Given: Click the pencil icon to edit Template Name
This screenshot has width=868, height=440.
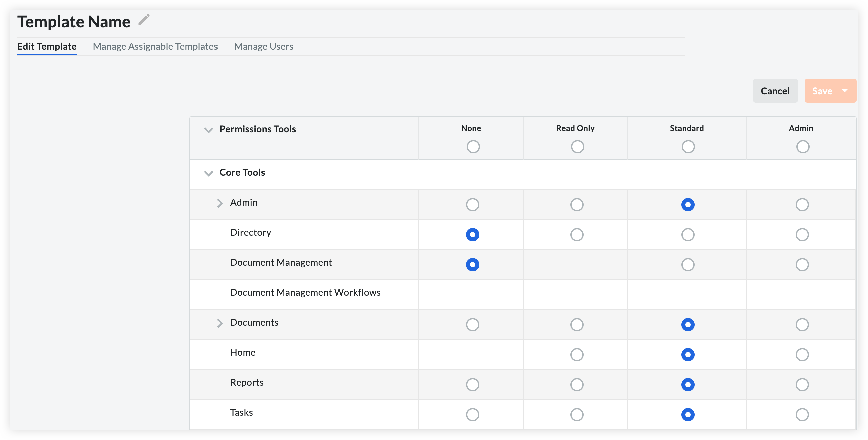Looking at the screenshot, I should 144,20.
